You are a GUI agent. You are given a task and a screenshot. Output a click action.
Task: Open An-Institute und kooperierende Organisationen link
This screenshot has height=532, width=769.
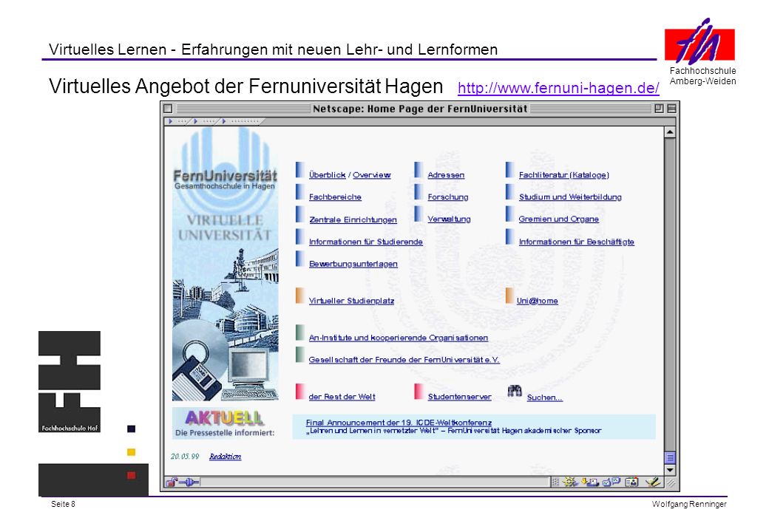coord(399,338)
